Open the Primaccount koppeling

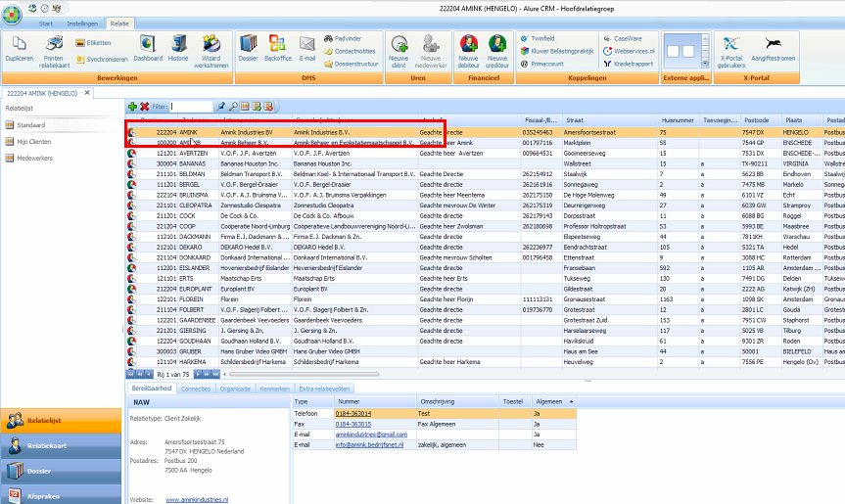pos(541,64)
